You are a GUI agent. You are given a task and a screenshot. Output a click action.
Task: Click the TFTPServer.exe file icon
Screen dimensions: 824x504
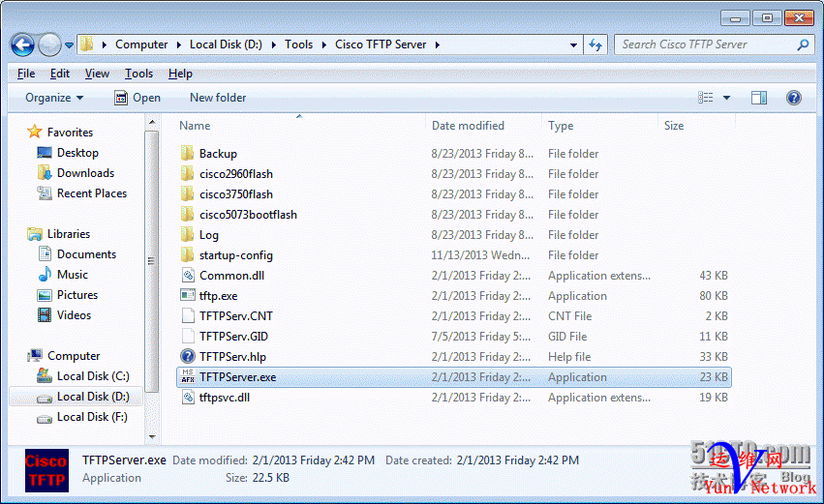click(188, 376)
